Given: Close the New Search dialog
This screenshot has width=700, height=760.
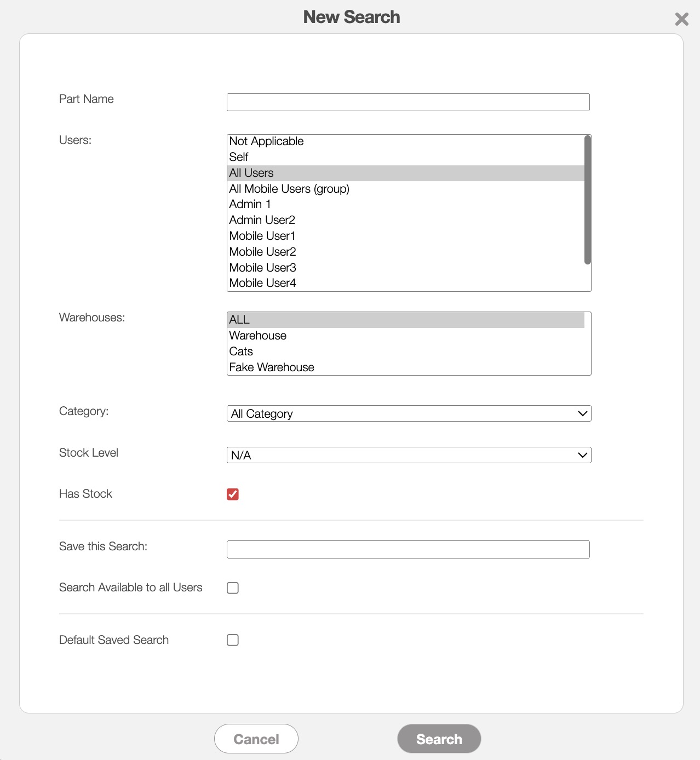Looking at the screenshot, I should (x=681, y=19).
